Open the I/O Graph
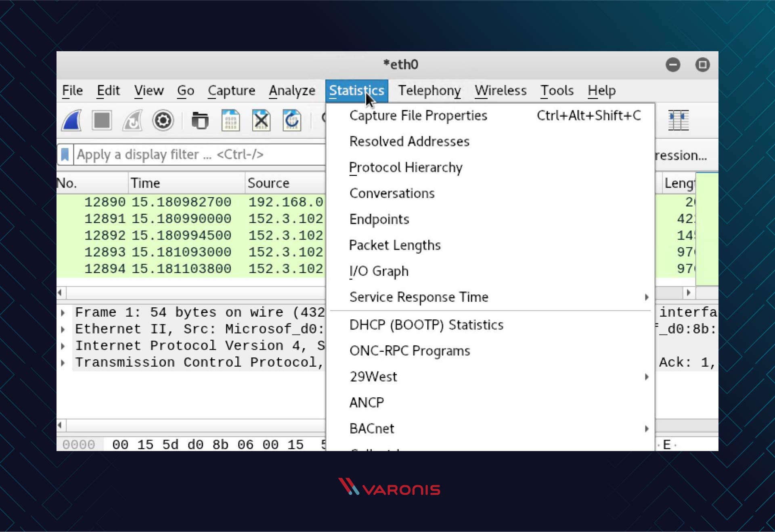Viewport: 775px width, 532px height. (490, 271)
